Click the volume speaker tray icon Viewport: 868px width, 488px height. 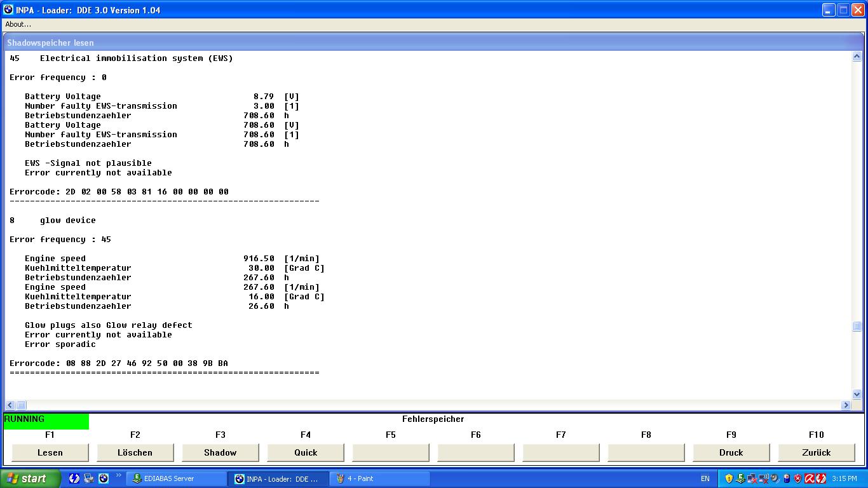coord(775,478)
